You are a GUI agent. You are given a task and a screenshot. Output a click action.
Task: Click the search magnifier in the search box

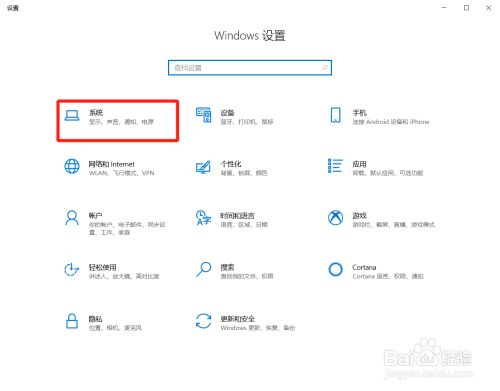click(324, 68)
